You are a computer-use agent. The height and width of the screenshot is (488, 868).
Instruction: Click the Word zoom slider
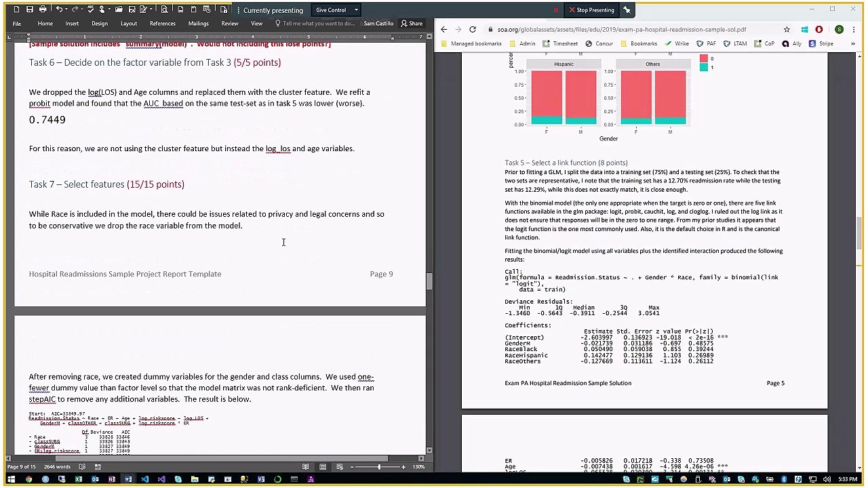click(379, 466)
